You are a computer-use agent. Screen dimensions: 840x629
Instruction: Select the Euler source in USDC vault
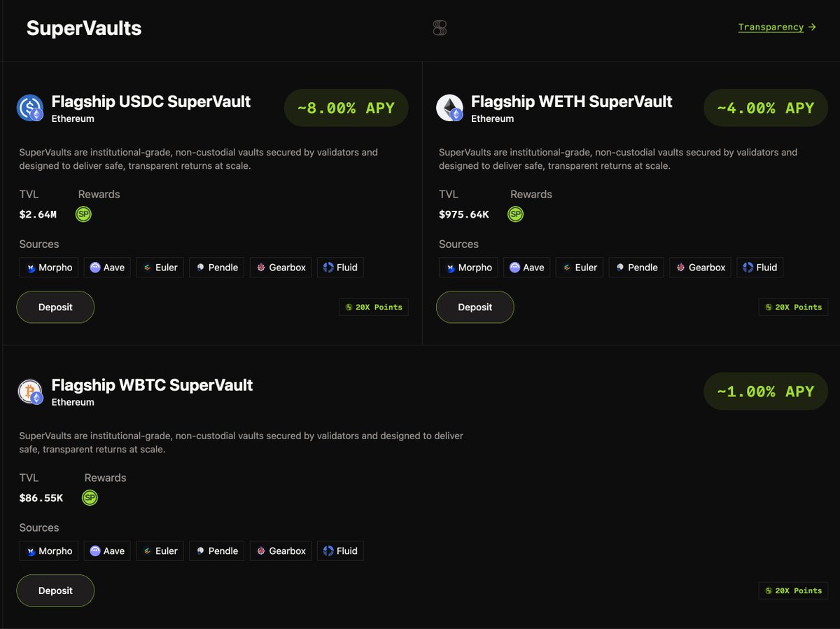160,268
